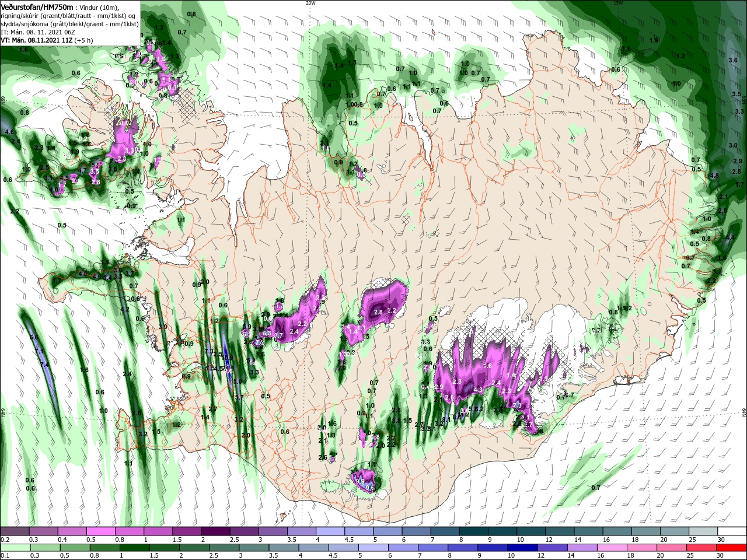Image resolution: width=747 pixels, height=560 pixels.
Task: Click the '15W' longitude label at top edge
Action: click(x=618, y=3)
